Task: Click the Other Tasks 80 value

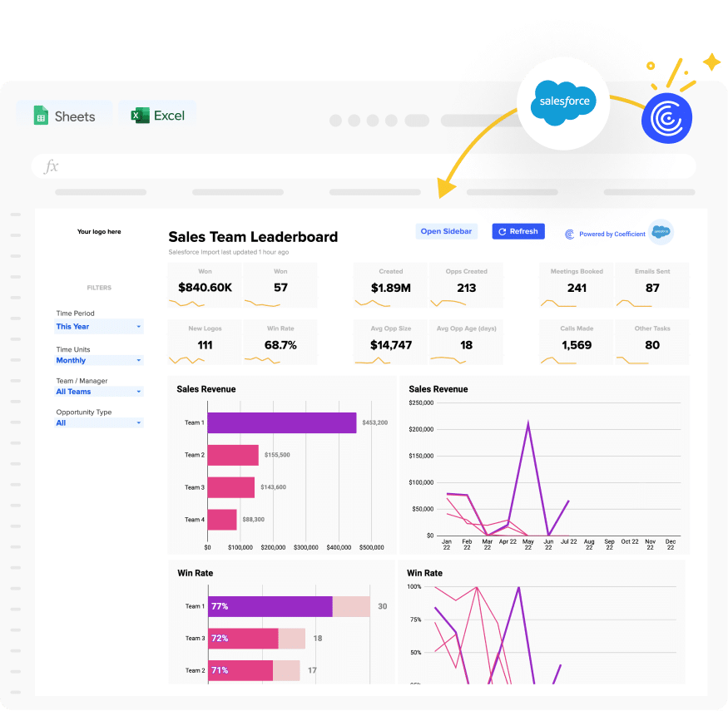Action: pos(652,345)
